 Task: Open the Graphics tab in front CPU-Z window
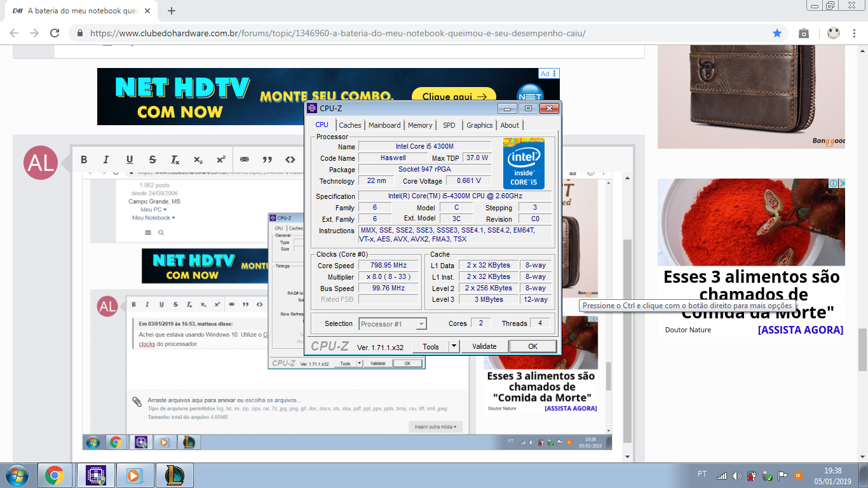tap(480, 125)
